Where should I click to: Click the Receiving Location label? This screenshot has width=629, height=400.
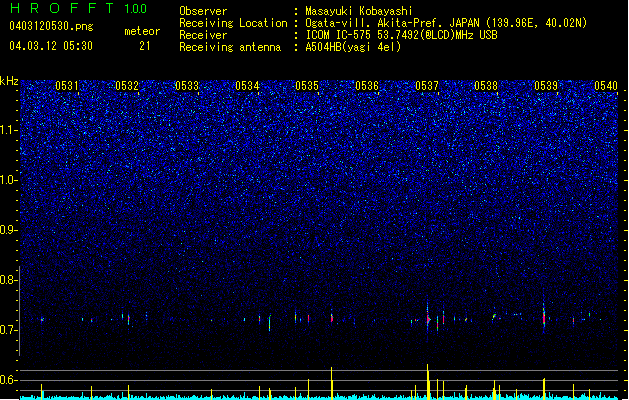(x=233, y=23)
